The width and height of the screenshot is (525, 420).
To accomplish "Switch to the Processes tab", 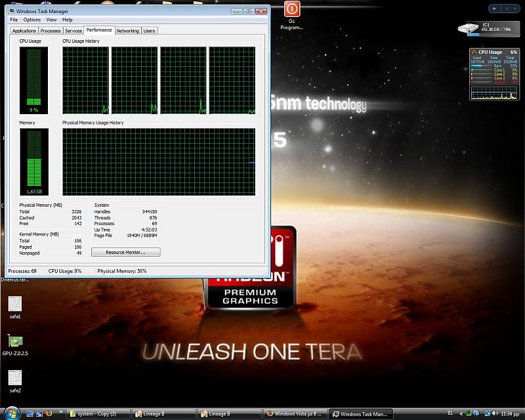I will tap(51, 31).
